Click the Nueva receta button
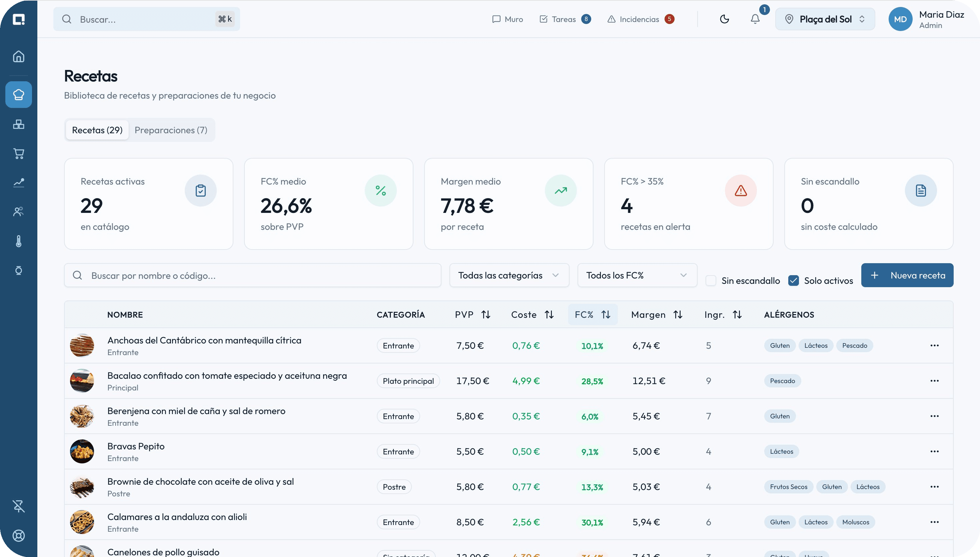 point(907,275)
